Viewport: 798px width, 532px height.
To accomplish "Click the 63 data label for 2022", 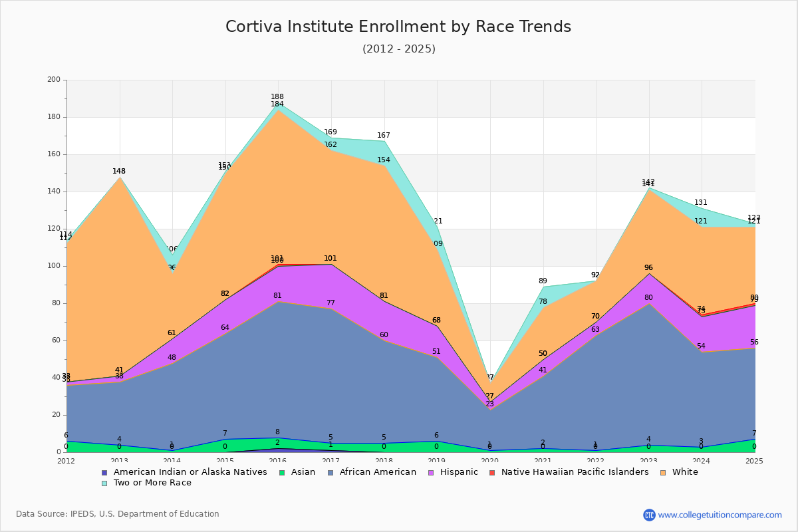I will coord(595,330).
